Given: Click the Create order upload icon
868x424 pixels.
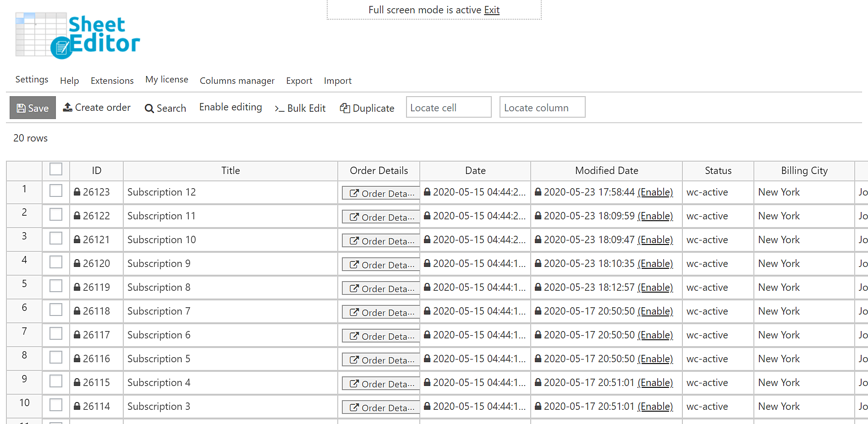Looking at the screenshot, I should pos(68,107).
